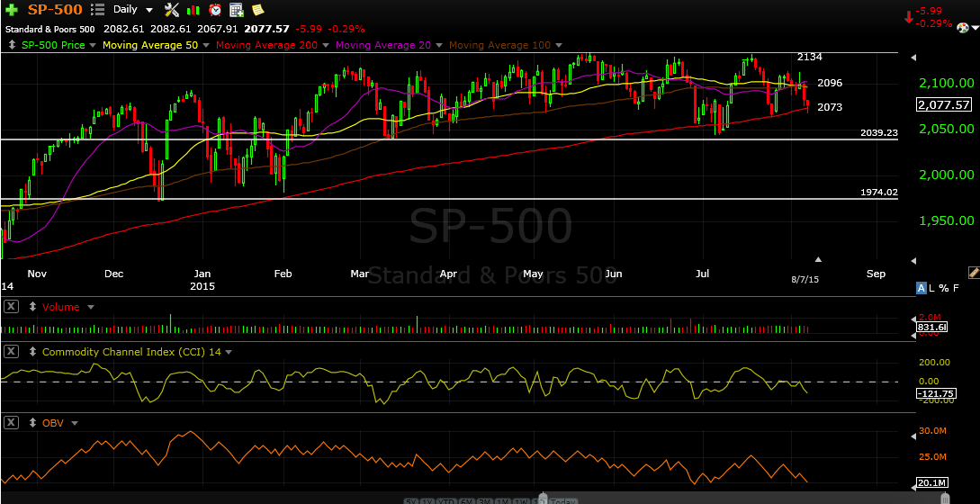Open the symbol list icon beside SP-500

point(97,9)
